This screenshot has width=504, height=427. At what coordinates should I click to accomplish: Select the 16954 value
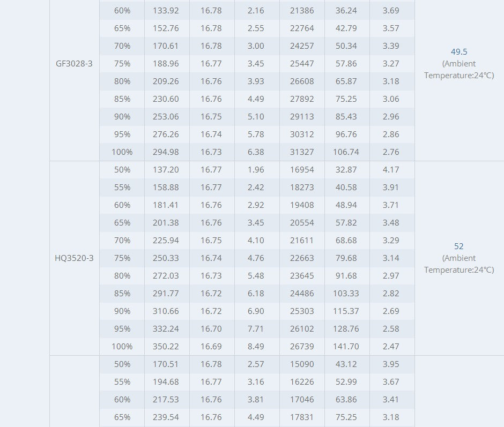(302, 170)
